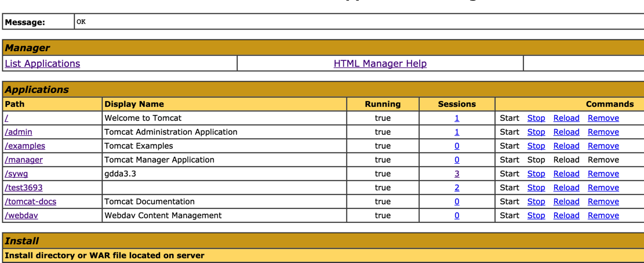Click the plain "Remove" text in /manager row
Image resolution: width=644 pixels, height=263 pixels.
[603, 160]
